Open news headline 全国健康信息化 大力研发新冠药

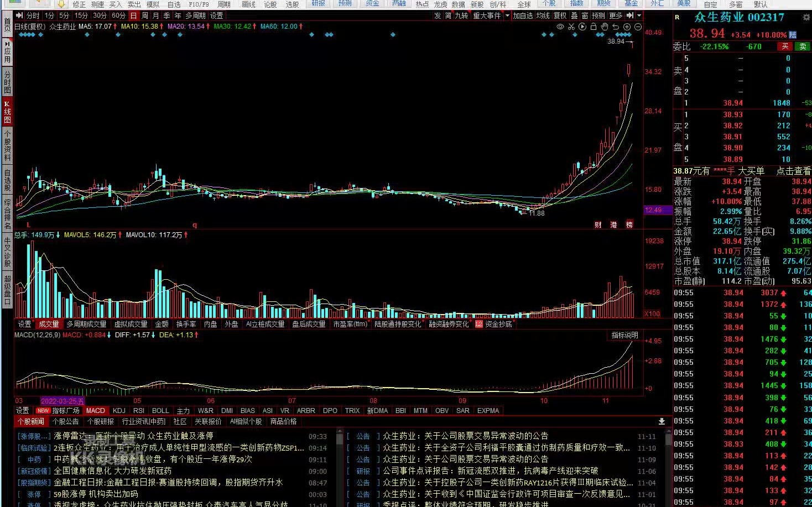(113, 471)
